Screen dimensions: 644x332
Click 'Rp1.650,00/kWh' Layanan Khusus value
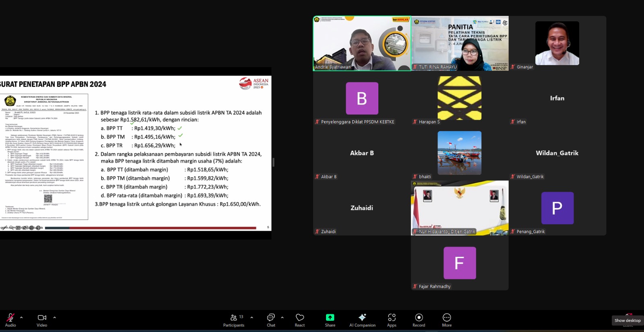pos(240,204)
